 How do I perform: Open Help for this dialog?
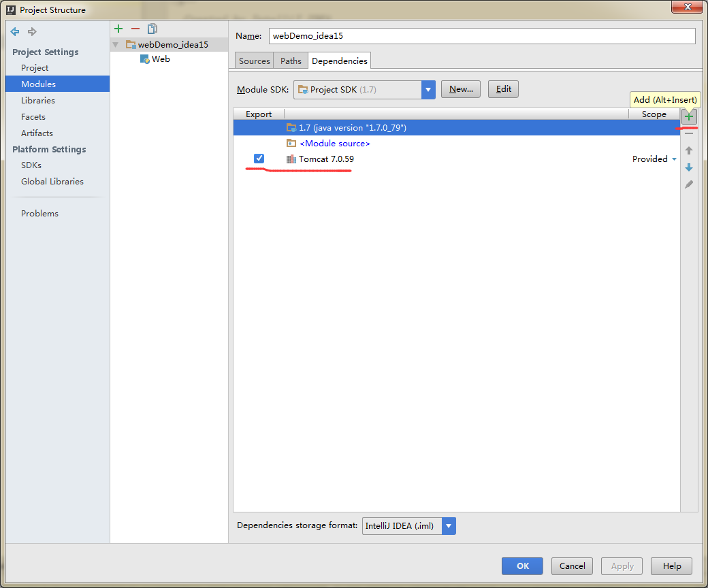(x=671, y=566)
